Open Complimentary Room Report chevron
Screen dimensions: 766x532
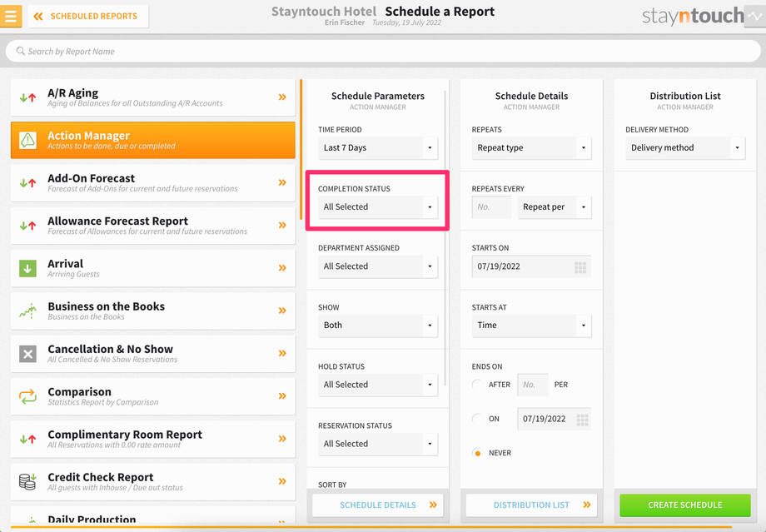282,439
